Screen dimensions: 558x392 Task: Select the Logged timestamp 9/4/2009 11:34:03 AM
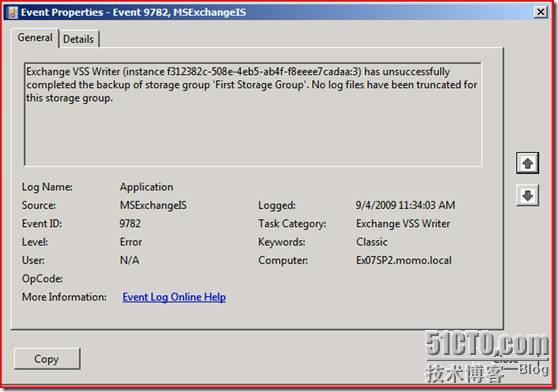click(405, 205)
